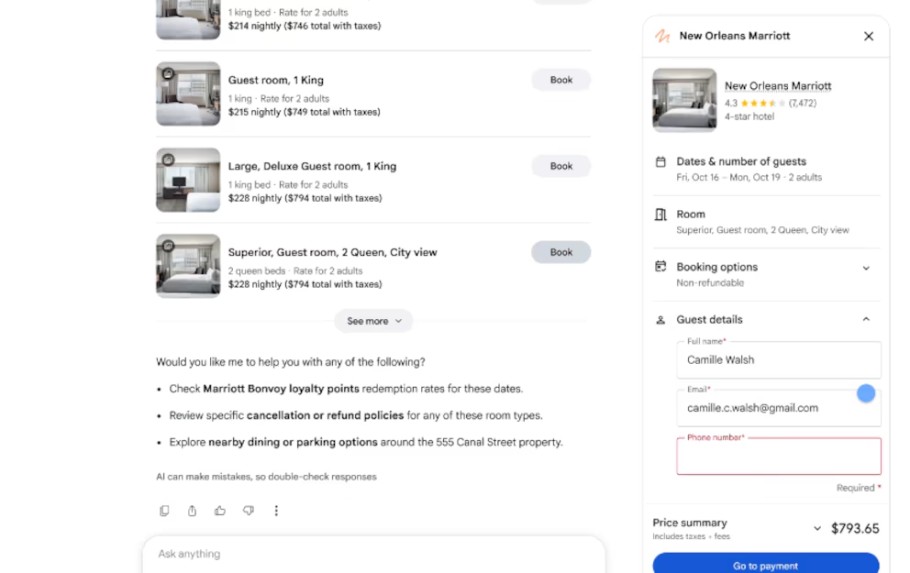Open Guest room, 1 King thumbnail
This screenshot has width=910, height=573.
point(188,94)
